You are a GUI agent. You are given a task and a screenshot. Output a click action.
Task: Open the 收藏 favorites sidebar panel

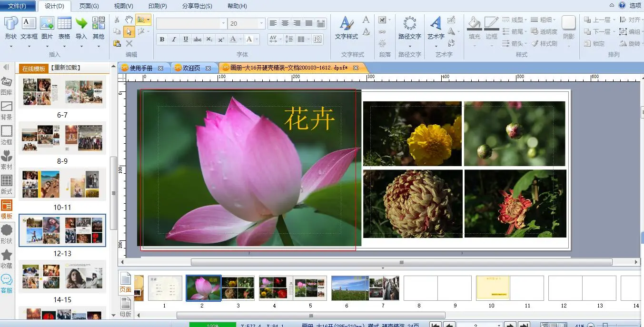pos(7,259)
